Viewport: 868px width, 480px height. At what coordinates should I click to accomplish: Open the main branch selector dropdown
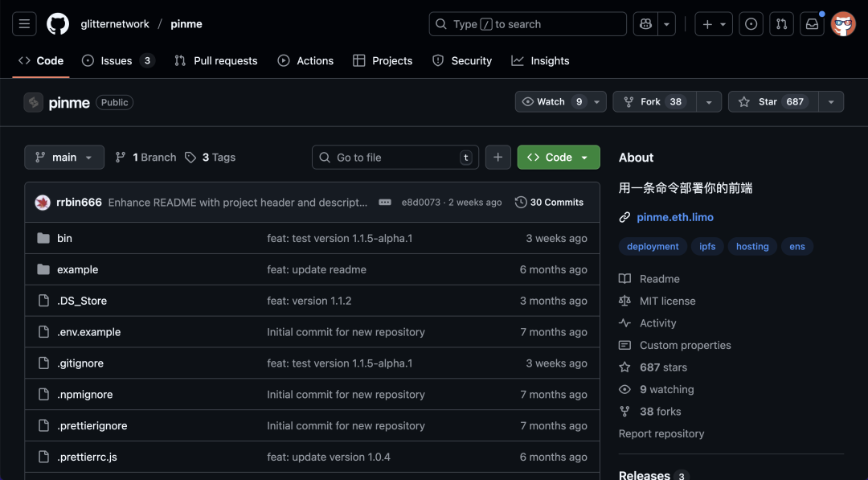[63, 157]
